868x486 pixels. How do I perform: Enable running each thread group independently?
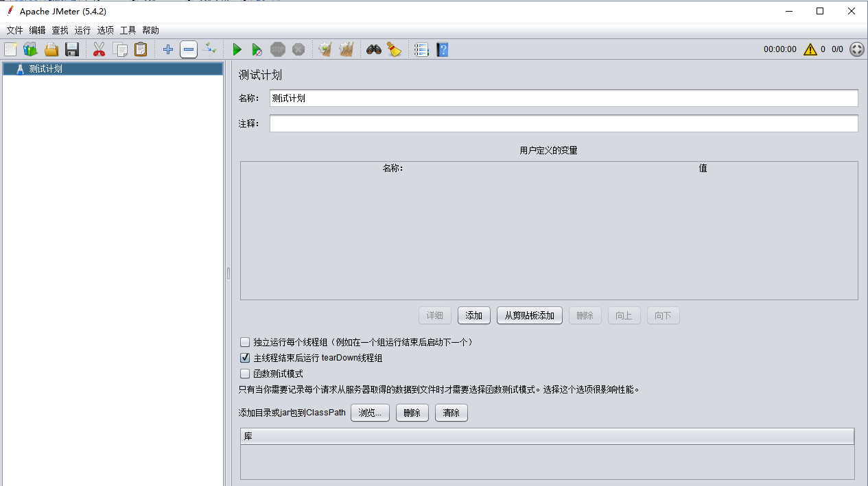coord(245,342)
